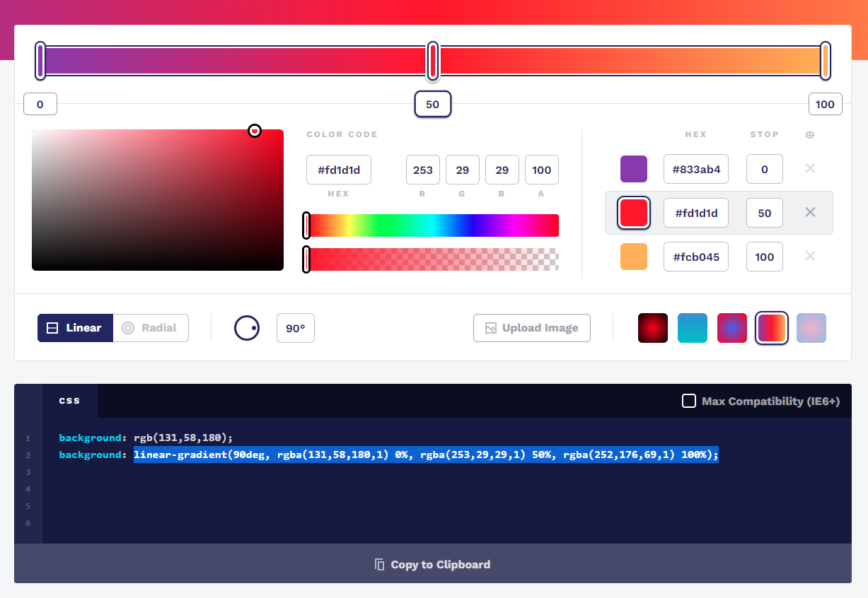Switch to the CSS tab
This screenshot has width=868, height=598.
point(69,400)
